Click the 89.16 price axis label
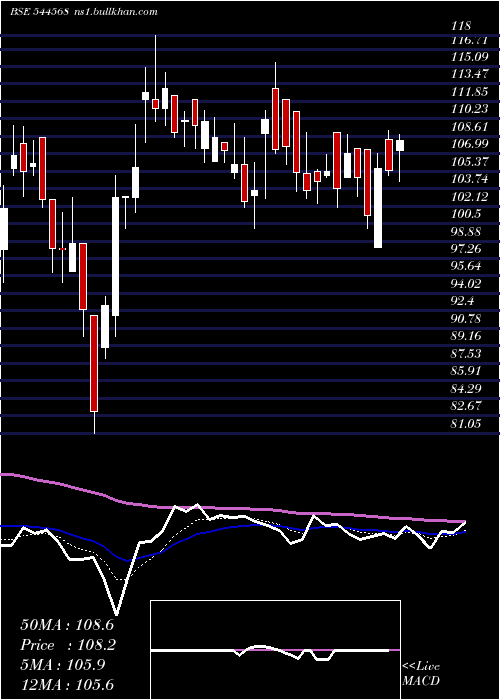 [x=466, y=336]
